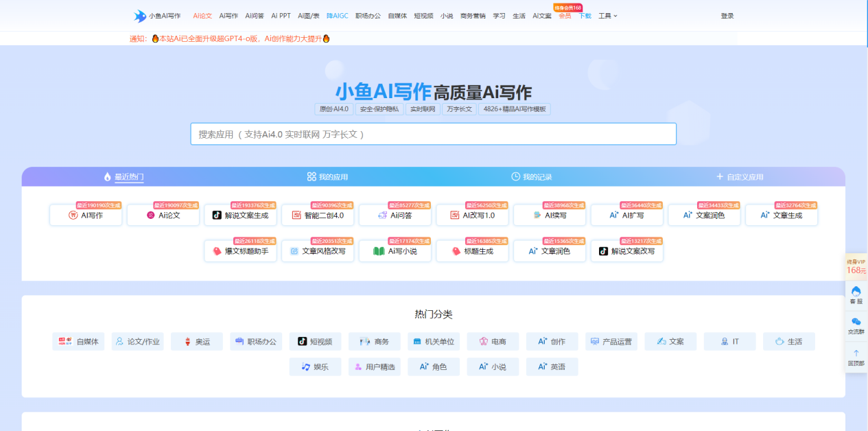Open the 会员 membership link
868x431 pixels.
click(x=565, y=16)
